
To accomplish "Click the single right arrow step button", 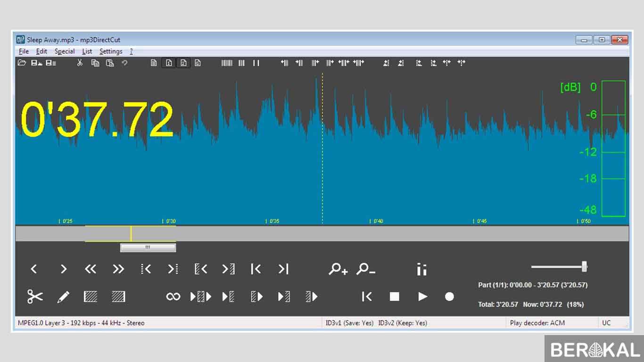I will click(63, 269).
